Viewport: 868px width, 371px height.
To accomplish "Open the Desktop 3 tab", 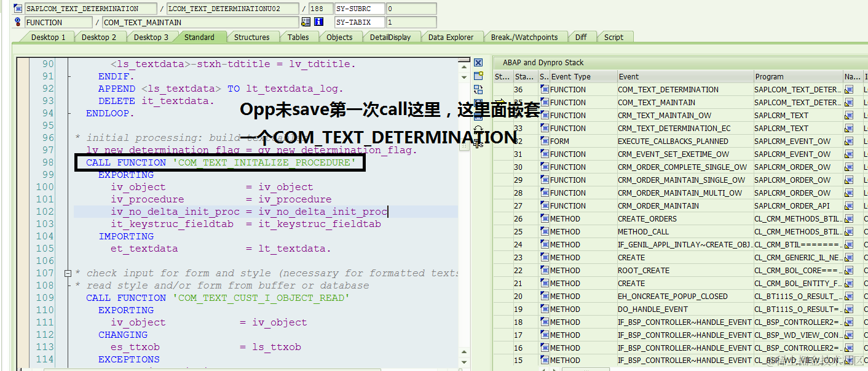I will point(151,38).
